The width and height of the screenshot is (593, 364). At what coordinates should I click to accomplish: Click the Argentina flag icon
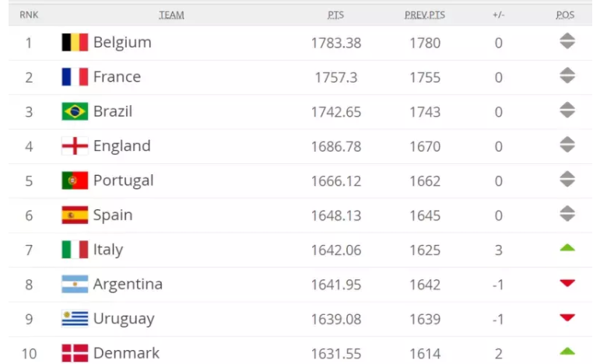(x=75, y=284)
